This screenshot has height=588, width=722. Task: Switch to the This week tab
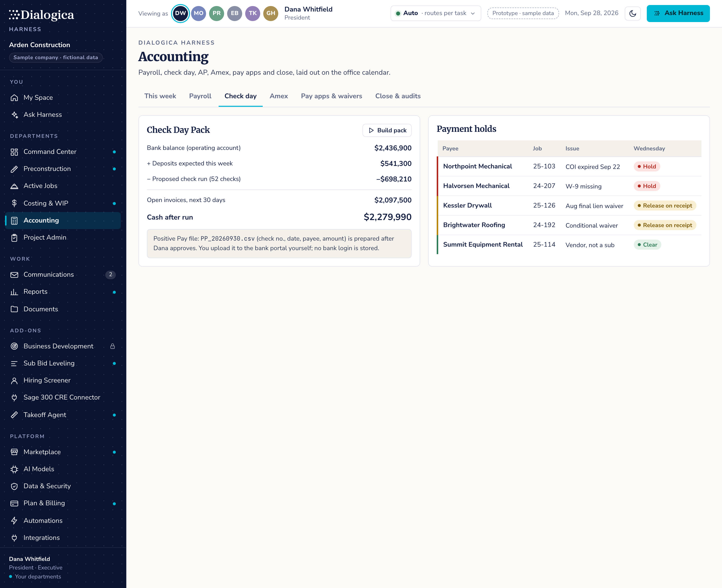coord(160,96)
